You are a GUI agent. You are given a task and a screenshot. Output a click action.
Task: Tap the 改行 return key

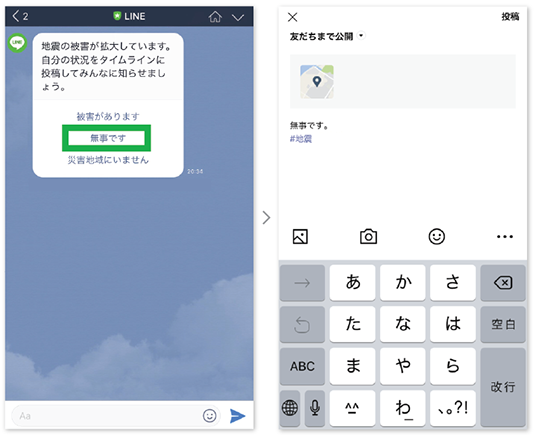coord(503,387)
